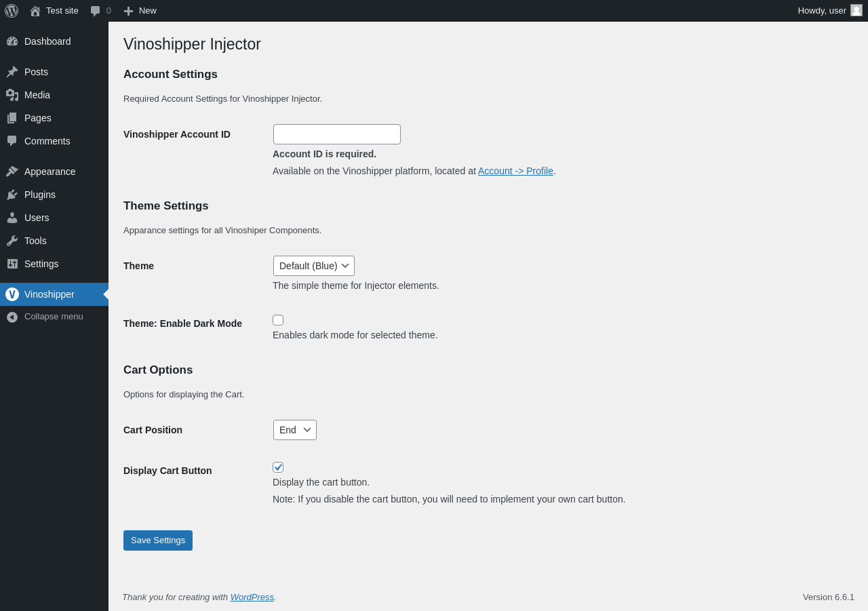
Task: Open the Appearance menu
Action: pos(54,172)
